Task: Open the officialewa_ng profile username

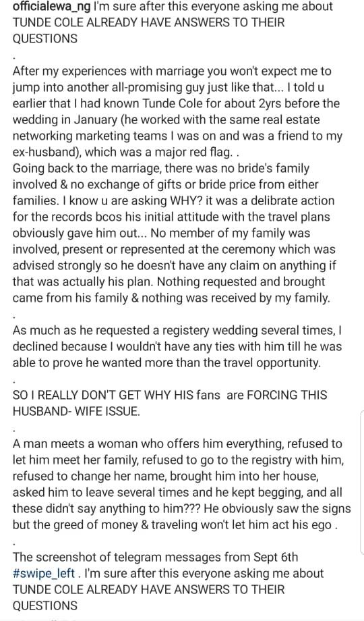Action: click(x=52, y=7)
